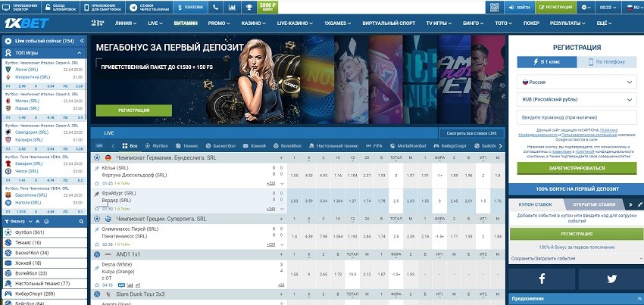Click РЕГИСТРАЦИЯ button on the banner
The image size is (644, 305).
[x=134, y=110]
